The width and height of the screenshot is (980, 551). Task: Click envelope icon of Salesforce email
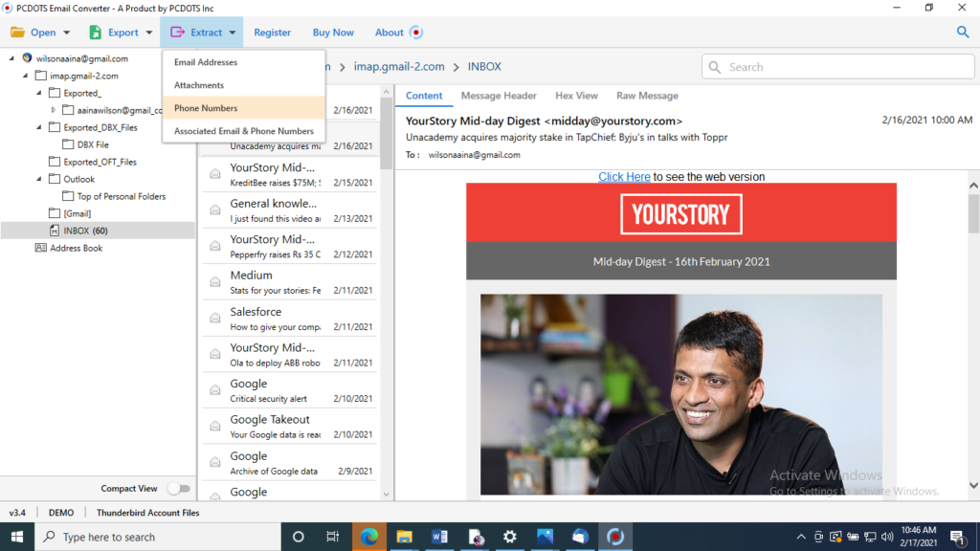click(215, 319)
